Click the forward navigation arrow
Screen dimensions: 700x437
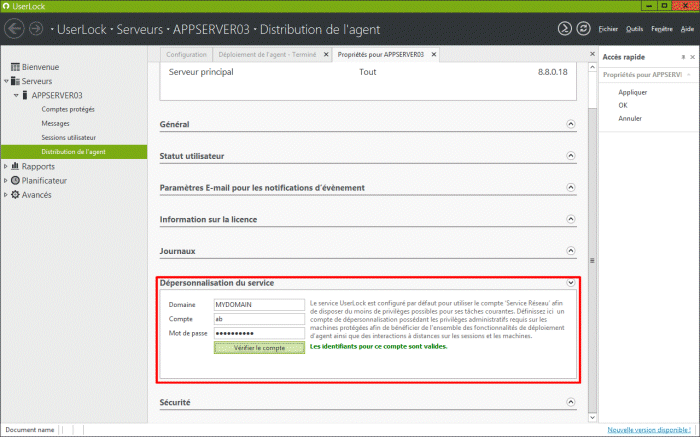[36, 29]
